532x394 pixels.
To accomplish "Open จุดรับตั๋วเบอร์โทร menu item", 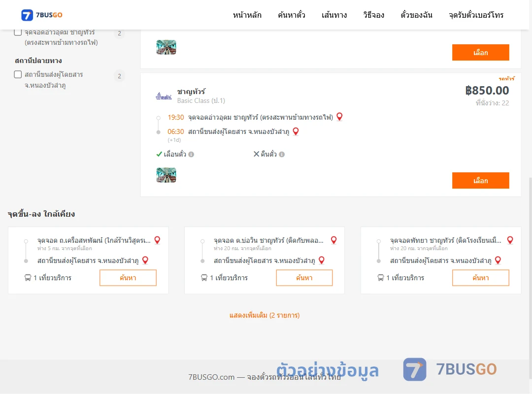I will [x=476, y=15].
